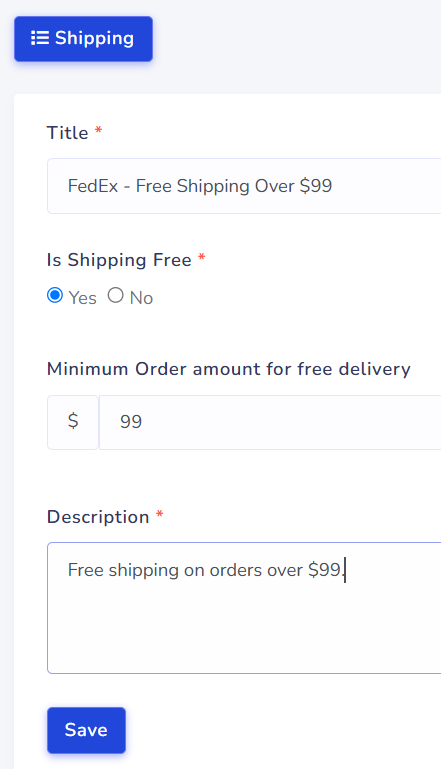Click the word "FedEx" in the Title field
Viewport: 441px width, 769px height.
pos(93,186)
